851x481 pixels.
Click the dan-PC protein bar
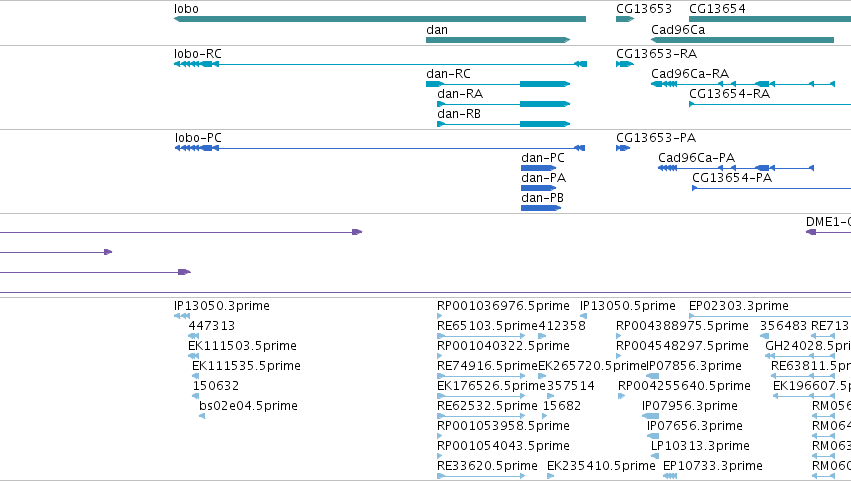pos(538,168)
